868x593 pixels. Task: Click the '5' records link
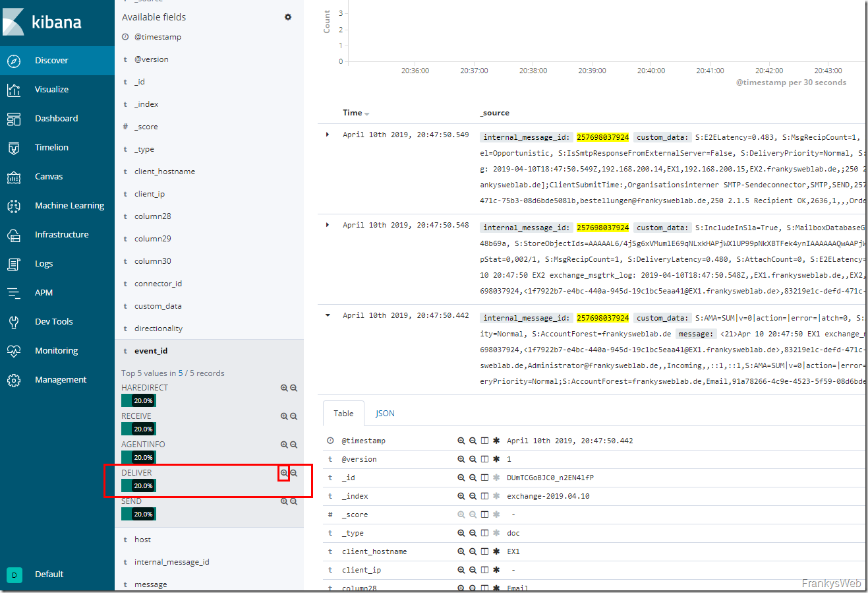[181, 373]
